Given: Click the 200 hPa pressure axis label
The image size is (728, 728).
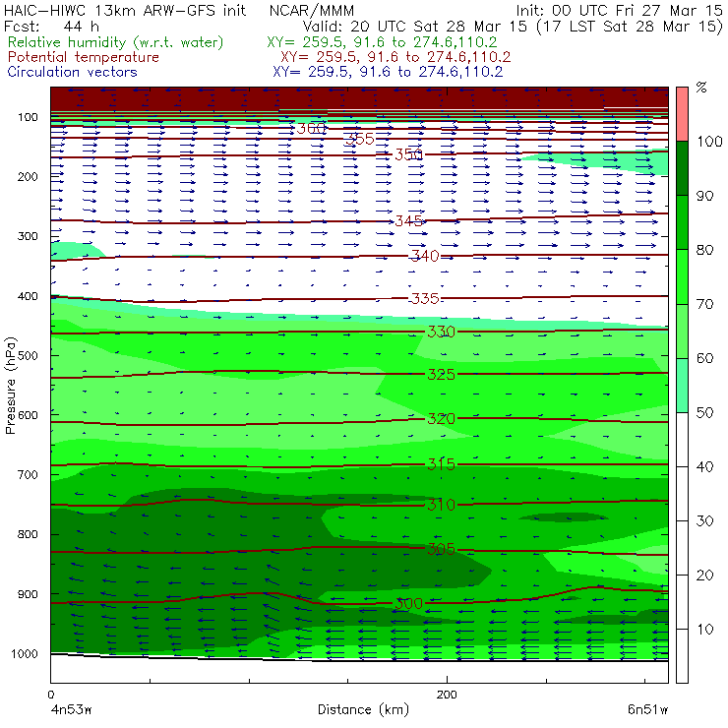Looking at the screenshot, I should (x=28, y=177).
